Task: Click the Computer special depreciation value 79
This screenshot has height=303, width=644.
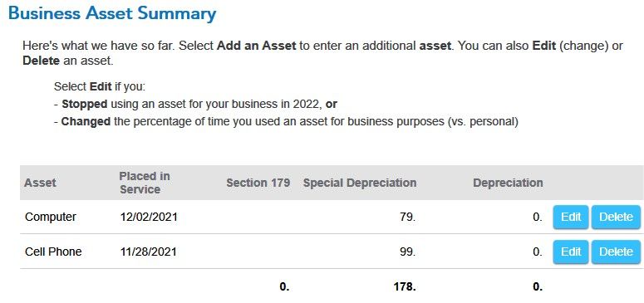Action: (x=407, y=217)
